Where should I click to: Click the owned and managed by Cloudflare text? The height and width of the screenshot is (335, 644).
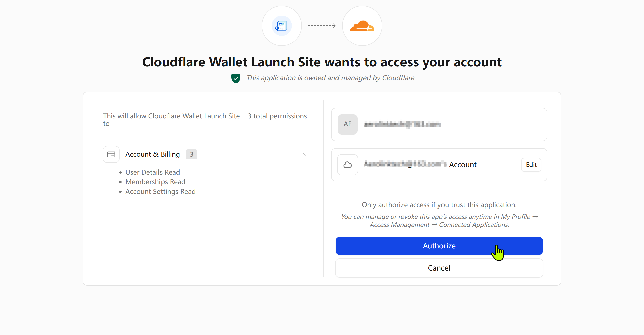click(330, 78)
